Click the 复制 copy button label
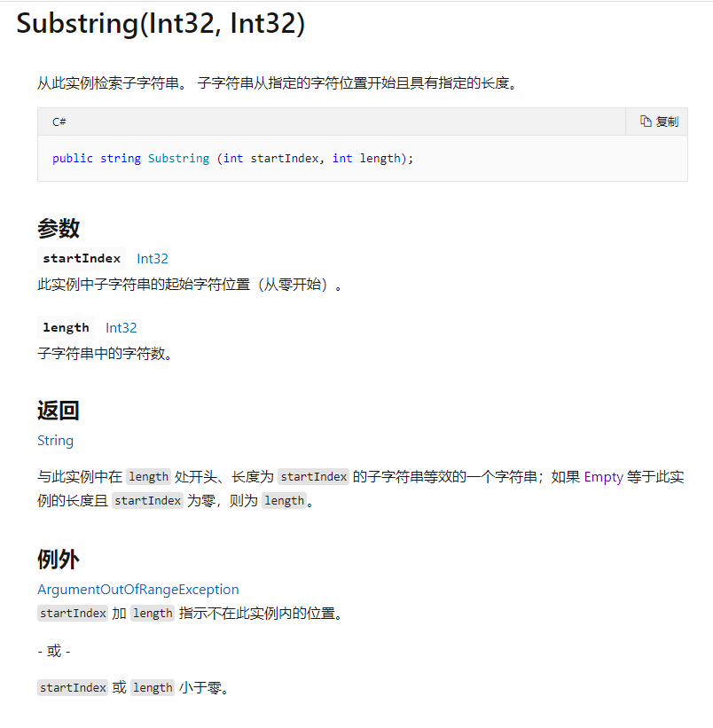This screenshot has height=728, width=713. (x=667, y=121)
